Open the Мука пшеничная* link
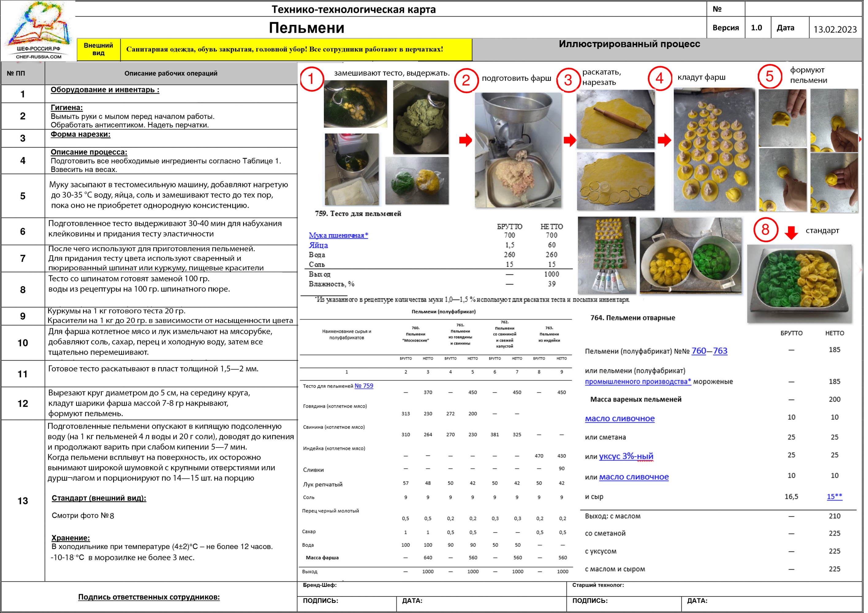The height and width of the screenshot is (613, 868). coord(339,235)
